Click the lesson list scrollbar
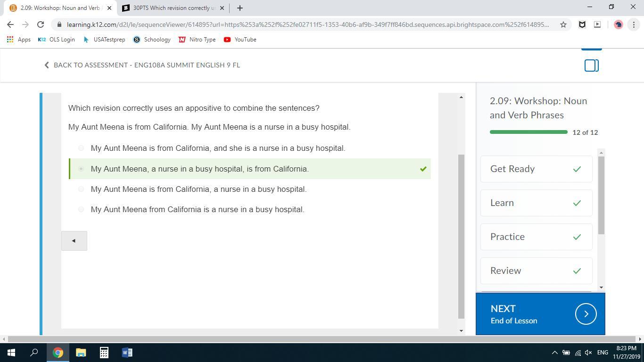 point(601,195)
